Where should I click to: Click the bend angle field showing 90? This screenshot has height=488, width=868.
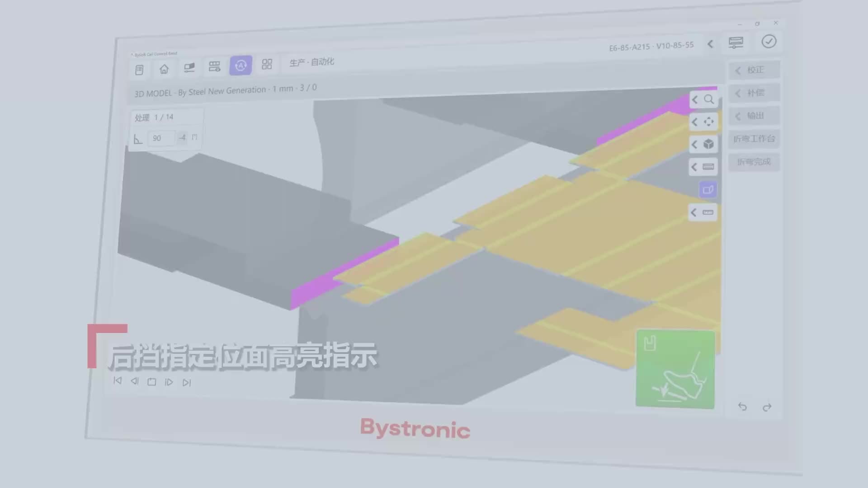[x=160, y=138]
